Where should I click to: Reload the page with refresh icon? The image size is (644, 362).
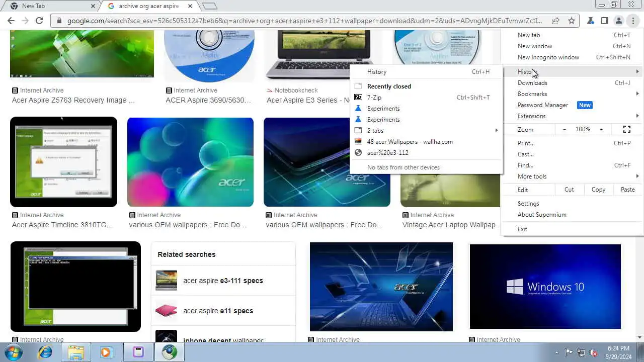[39, 21]
